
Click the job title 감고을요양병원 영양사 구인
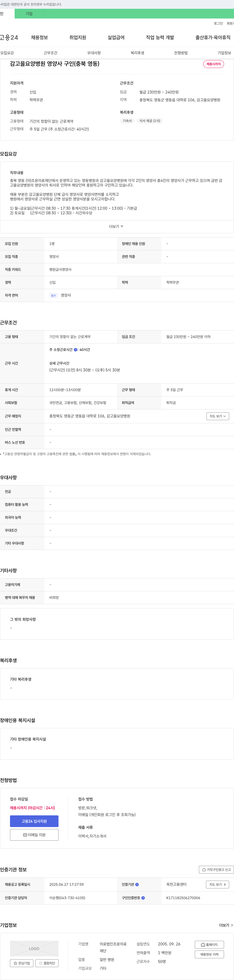[x=55, y=64]
